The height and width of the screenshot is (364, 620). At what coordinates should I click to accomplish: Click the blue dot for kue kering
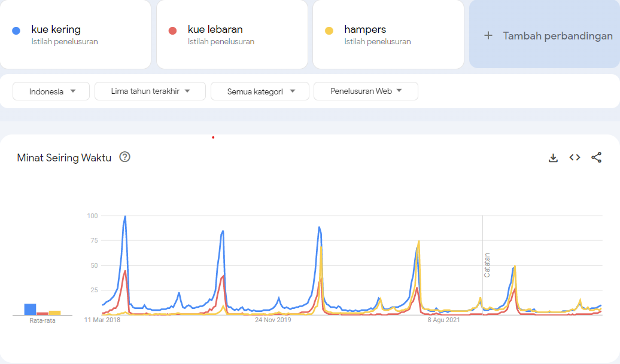point(16,30)
